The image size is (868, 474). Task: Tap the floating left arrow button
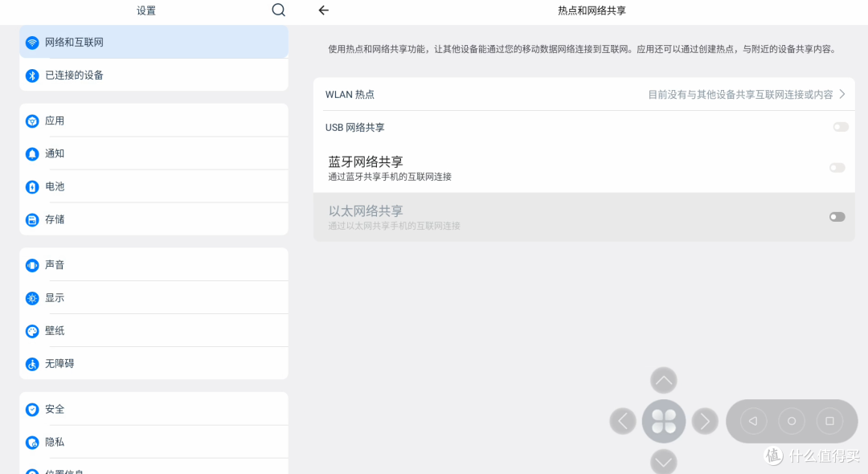623,422
